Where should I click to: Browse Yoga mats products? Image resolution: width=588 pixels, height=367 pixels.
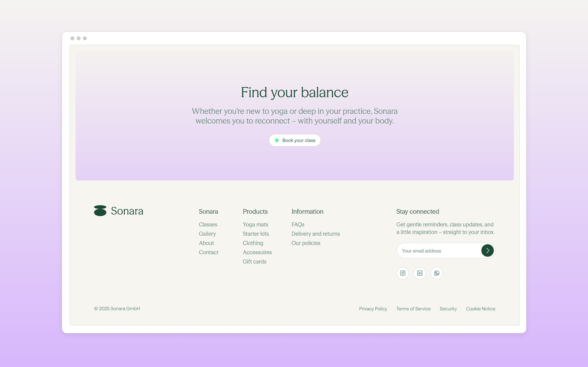point(255,224)
